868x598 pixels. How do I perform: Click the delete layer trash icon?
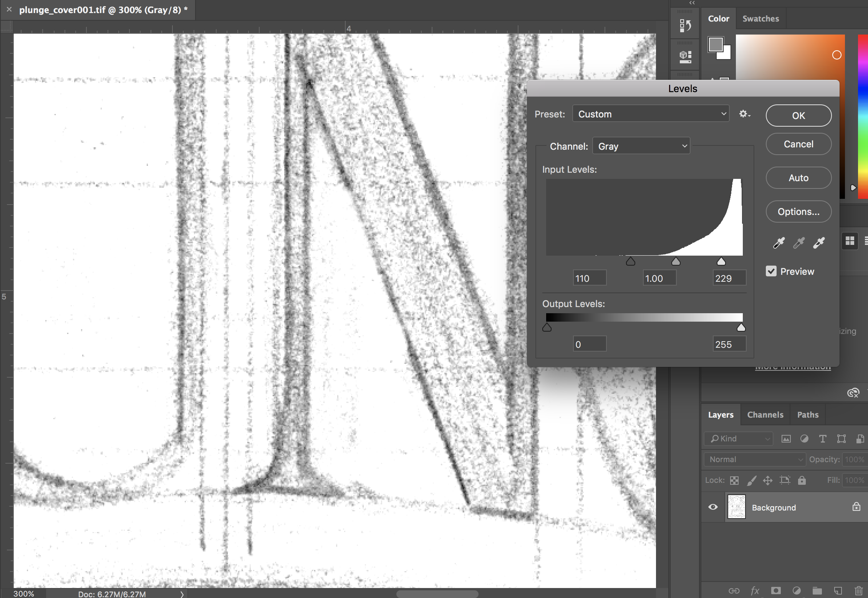[x=858, y=590]
